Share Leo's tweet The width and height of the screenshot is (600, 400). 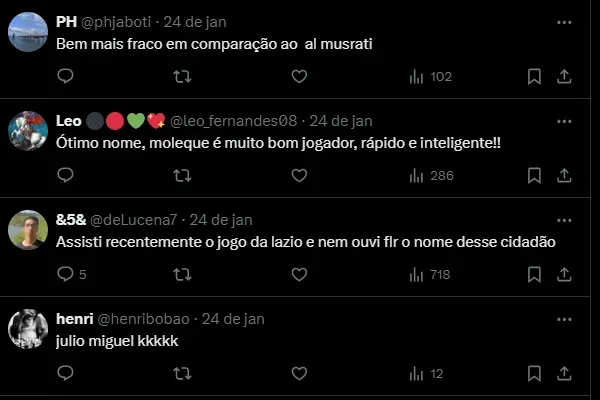pos(564,175)
